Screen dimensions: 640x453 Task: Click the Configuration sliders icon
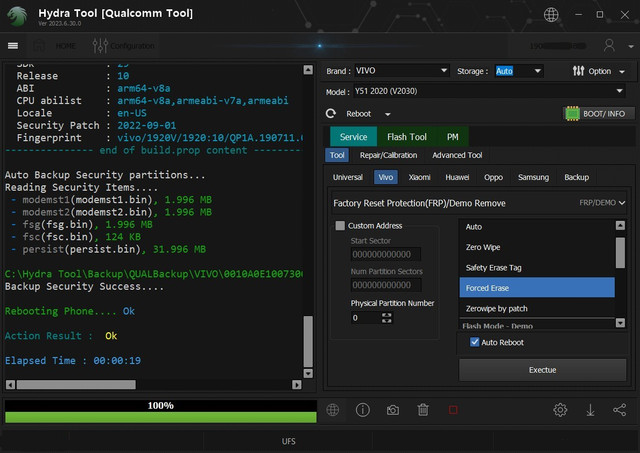coord(100,46)
